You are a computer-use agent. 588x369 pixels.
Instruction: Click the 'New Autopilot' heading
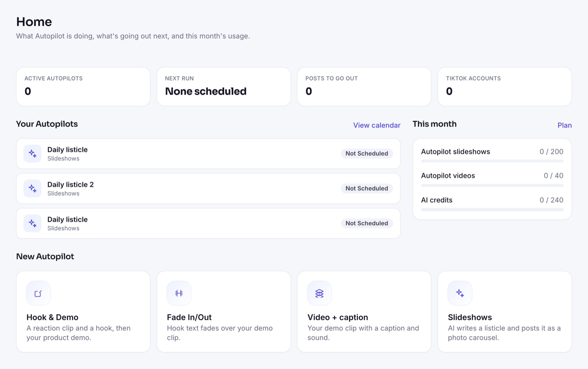tap(45, 256)
